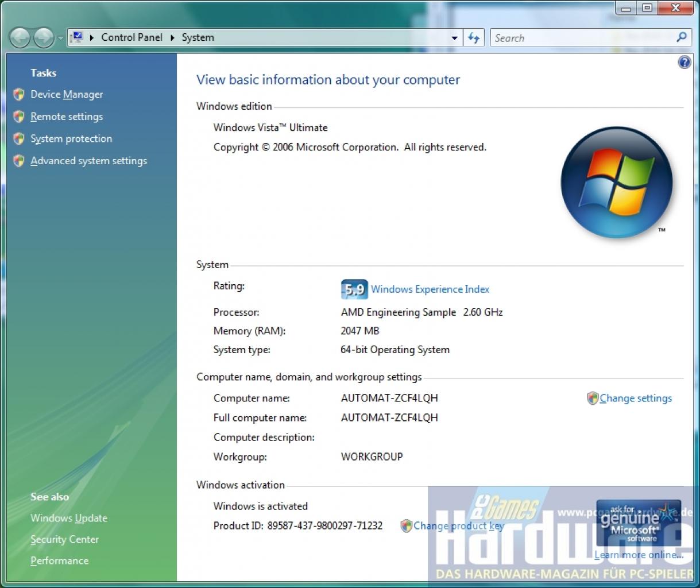700x588 pixels.
Task: Select Control Panel in the address breadcrumb
Action: click(132, 37)
